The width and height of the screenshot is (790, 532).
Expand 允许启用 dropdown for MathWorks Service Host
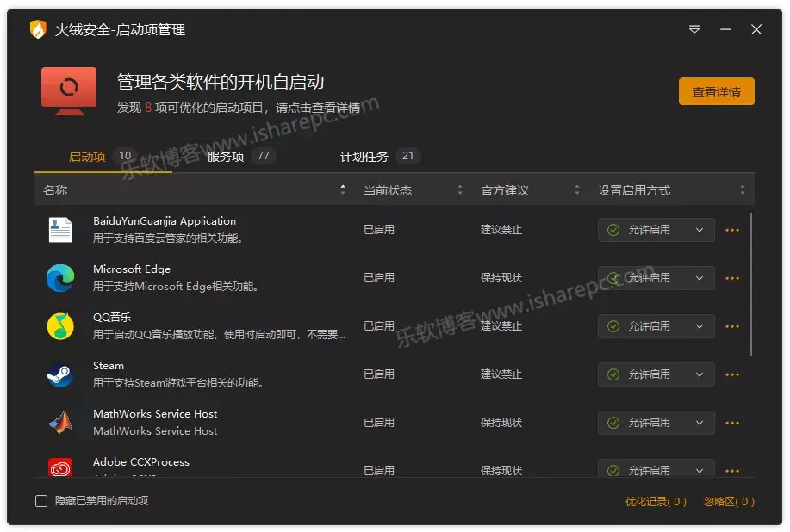656,423
